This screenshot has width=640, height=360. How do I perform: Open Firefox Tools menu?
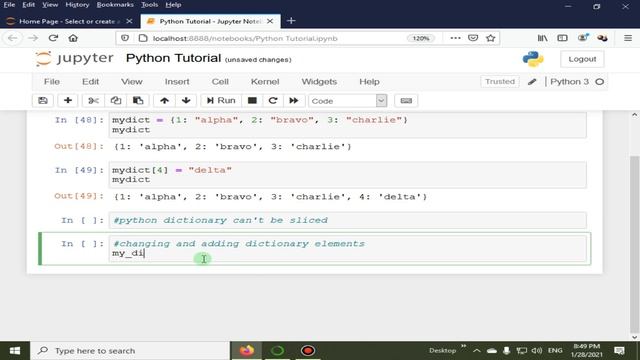pos(149,5)
